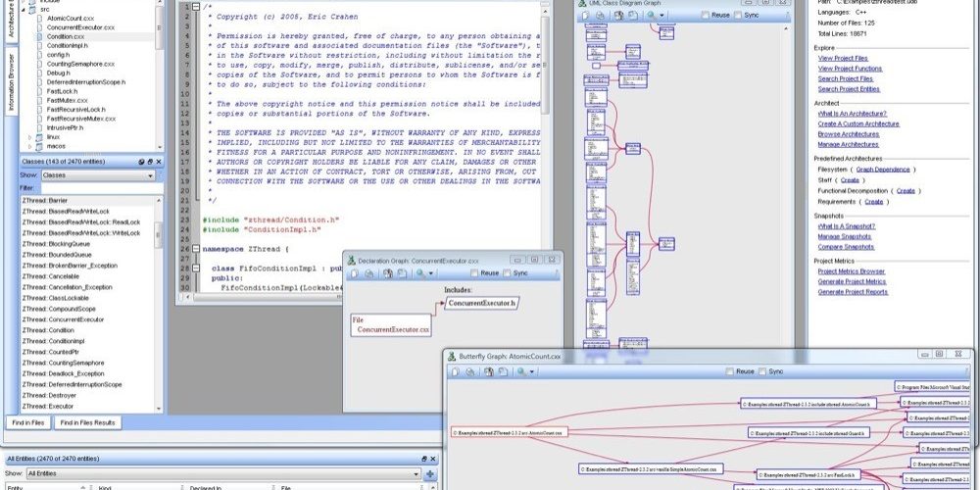
Task: Open the Project Metrics Browser link
Action: click(852, 271)
